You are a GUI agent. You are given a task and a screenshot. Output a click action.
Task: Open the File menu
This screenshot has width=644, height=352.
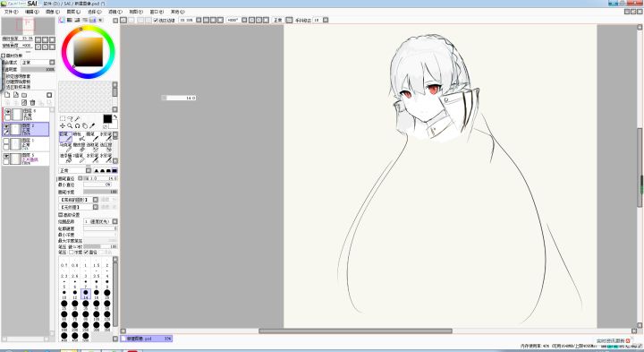[x=11, y=12]
